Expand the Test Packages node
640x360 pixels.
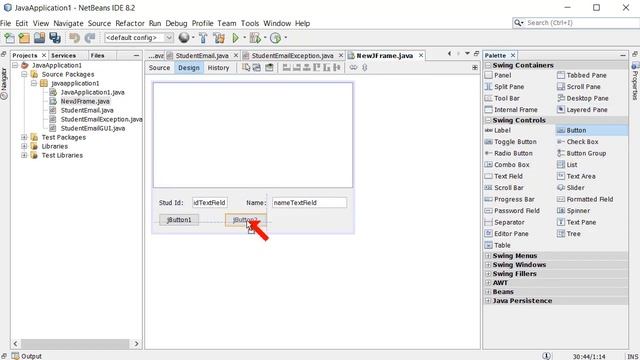[x=24, y=137]
